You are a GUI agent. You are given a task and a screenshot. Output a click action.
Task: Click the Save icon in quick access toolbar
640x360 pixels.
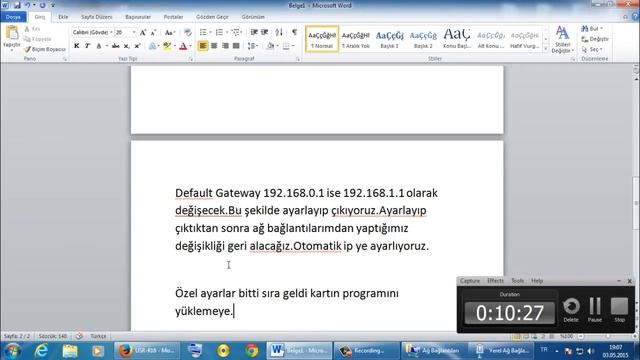(x=17, y=5)
